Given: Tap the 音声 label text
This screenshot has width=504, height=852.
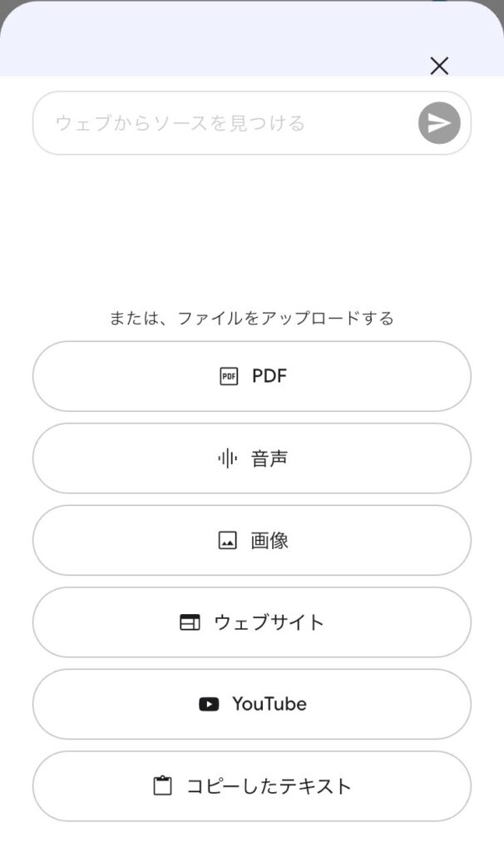Looking at the screenshot, I should [269, 458].
